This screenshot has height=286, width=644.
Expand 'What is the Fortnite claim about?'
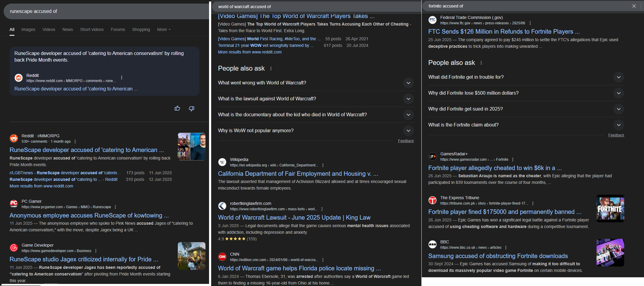pyautogui.click(x=526, y=125)
